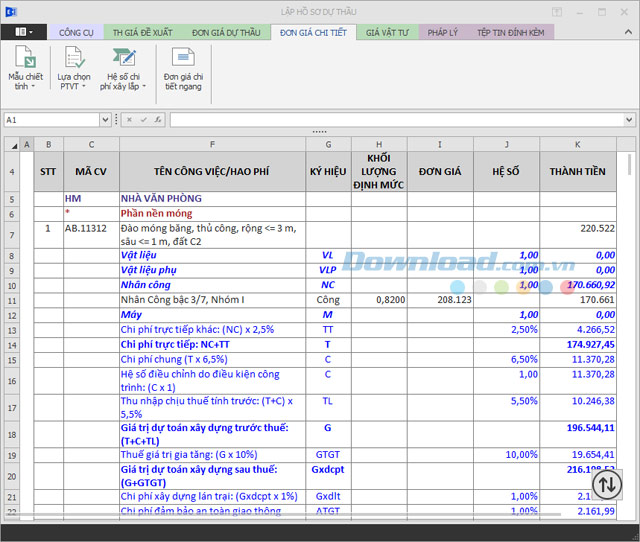Click the fx function icon
This screenshot has height=542, width=640.
pos(156,120)
